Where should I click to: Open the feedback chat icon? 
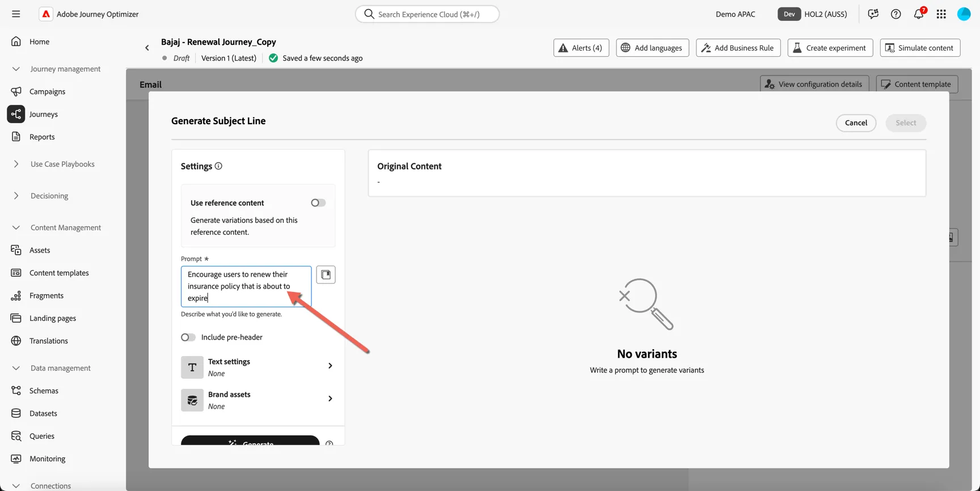(x=873, y=14)
